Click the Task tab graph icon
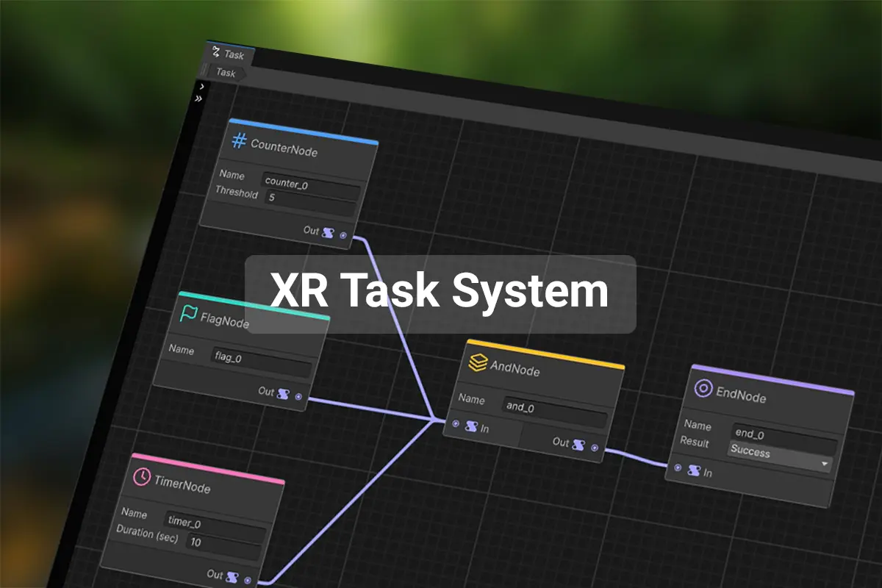Image resolution: width=882 pixels, height=588 pixels. coord(216,52)
